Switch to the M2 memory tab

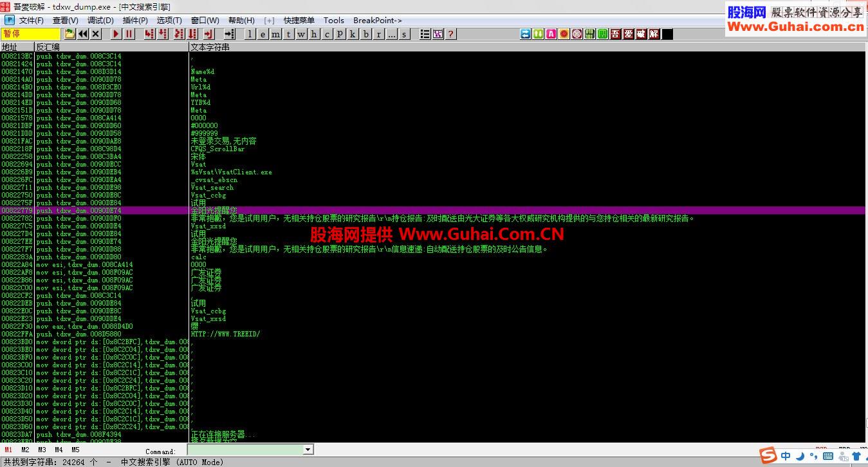tap(25, 450)
